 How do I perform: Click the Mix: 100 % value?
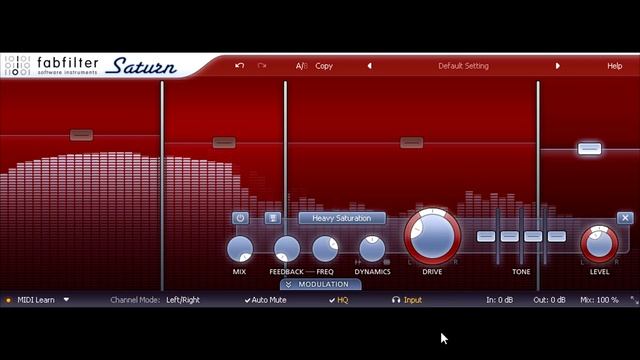(x=599, y=300)
